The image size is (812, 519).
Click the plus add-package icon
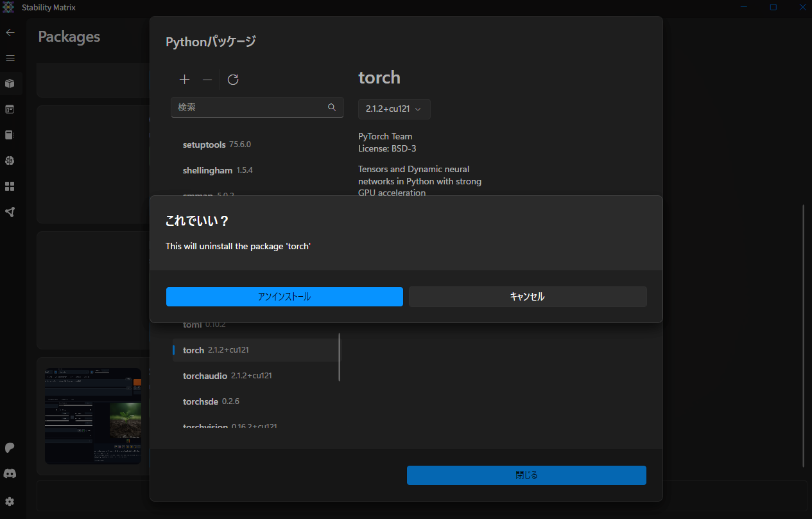coord(185,80)
